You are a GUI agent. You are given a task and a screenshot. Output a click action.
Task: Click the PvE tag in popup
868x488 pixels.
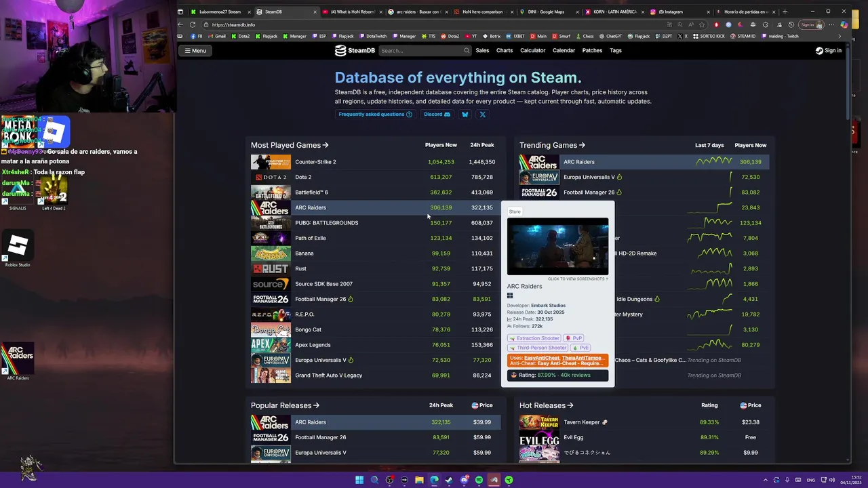580,348
